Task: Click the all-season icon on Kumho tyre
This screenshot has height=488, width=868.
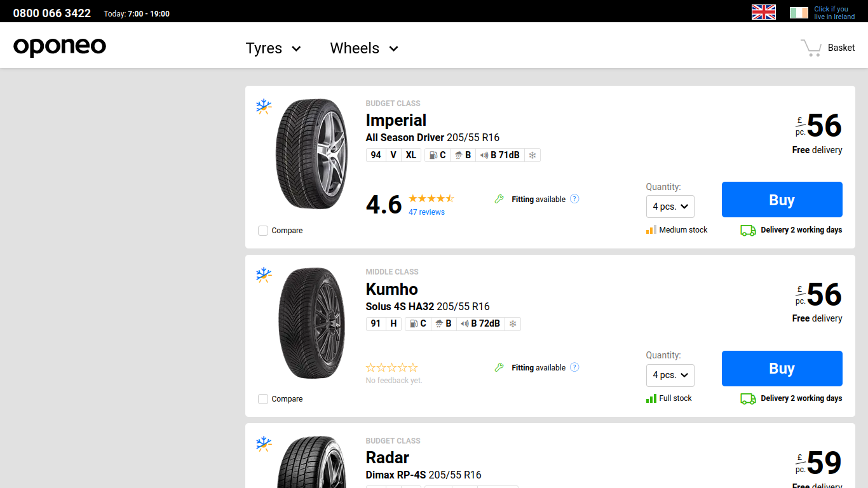Action: click(264, 274)
